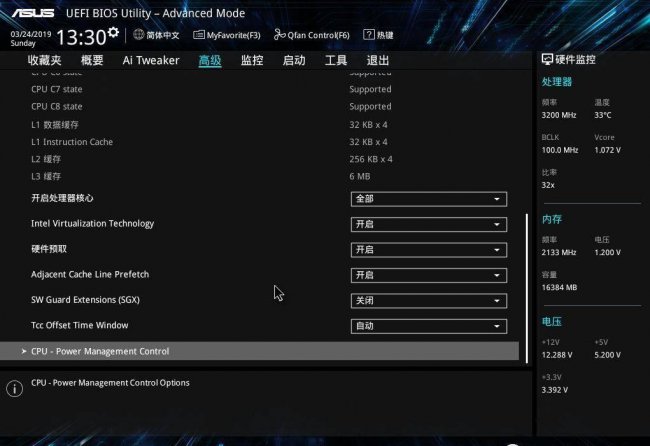Open the SW Guard Extensions (SGX) dropdown
This screenshot has width=650, height=446.
(x=429, y=301)
